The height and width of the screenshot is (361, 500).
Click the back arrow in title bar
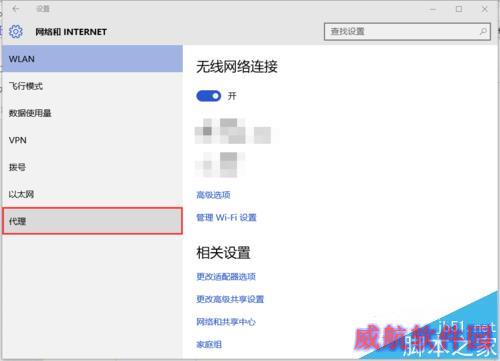point(16,9)
